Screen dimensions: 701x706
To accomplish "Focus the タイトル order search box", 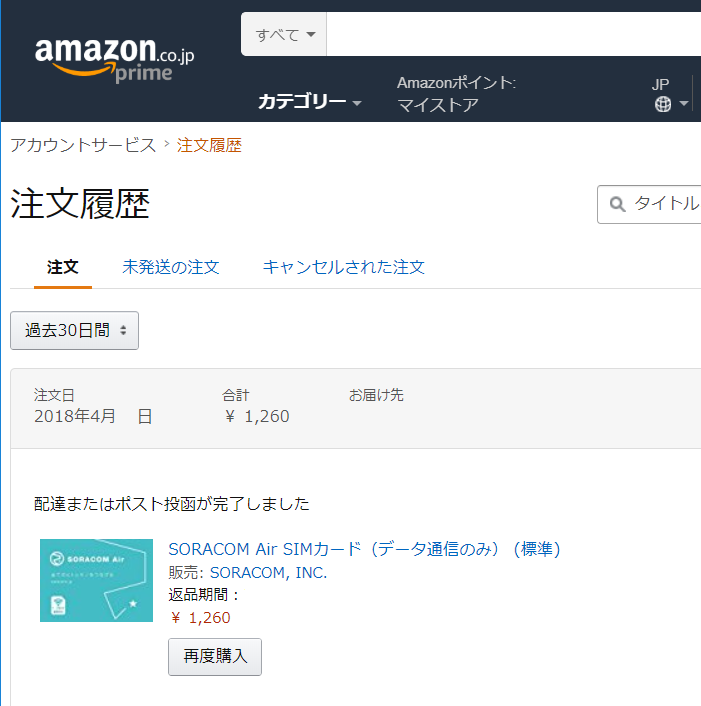I will point(649,204).
